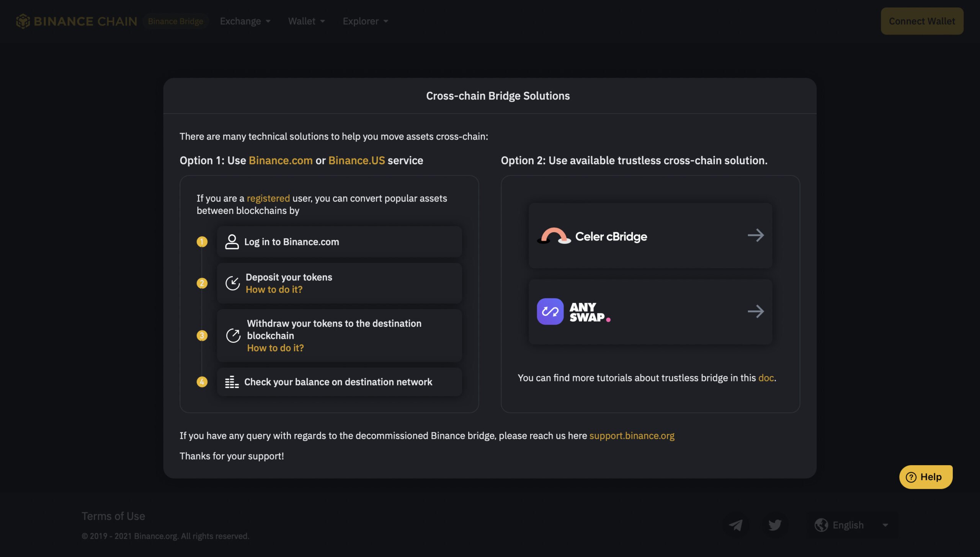Click the Wallet menu caret
Viewport: 980px width, 557px height.
point(322,21)
